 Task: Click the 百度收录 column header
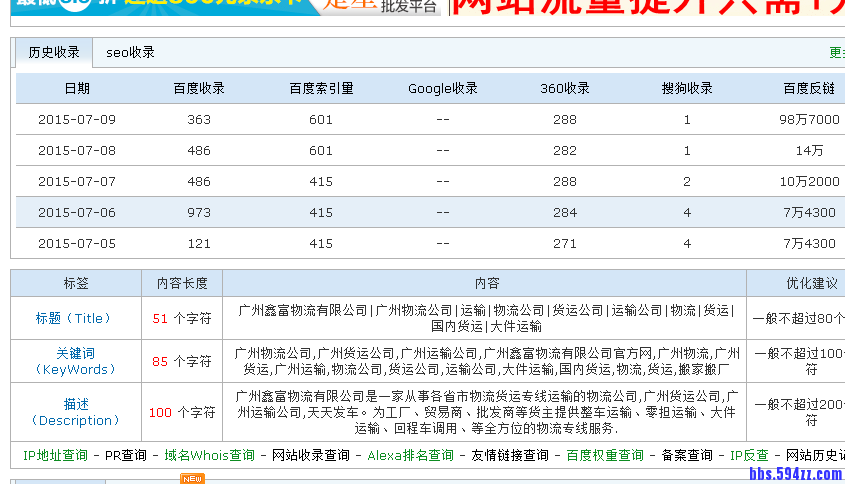[x=199, y=88]
